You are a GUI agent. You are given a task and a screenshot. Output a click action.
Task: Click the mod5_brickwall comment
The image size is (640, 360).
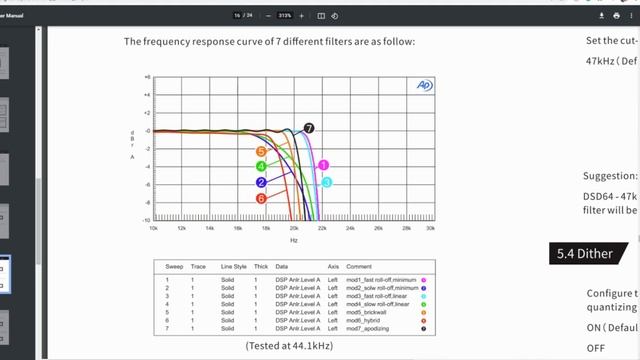pyautogui.click(x=366, y=313)
